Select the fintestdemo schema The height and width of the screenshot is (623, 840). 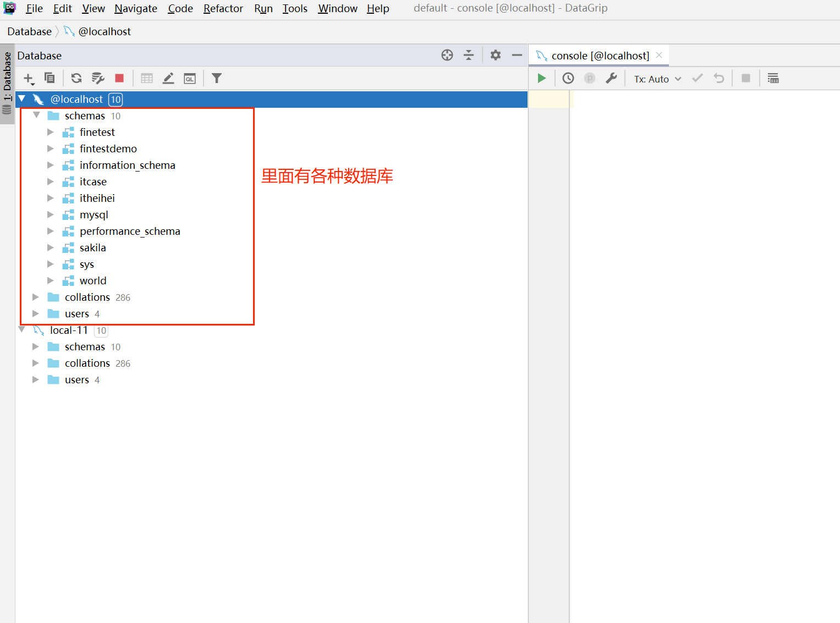pyautogui.click(x=108, y=148)
